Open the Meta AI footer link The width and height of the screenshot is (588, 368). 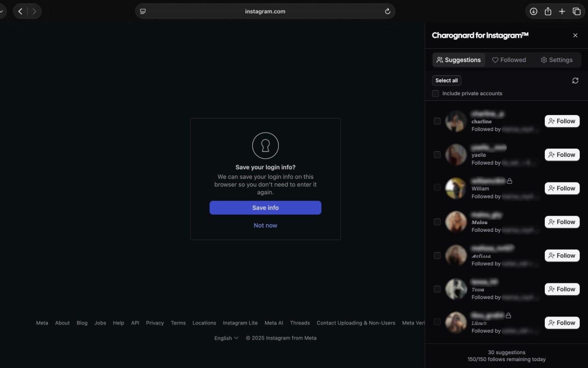[274, 323]
